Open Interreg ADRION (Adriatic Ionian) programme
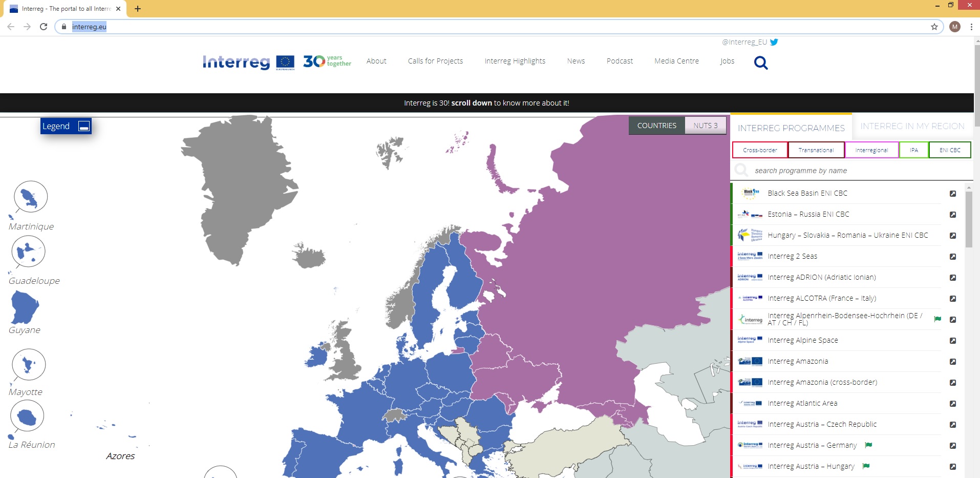980x478 pixels. [822, 277]
